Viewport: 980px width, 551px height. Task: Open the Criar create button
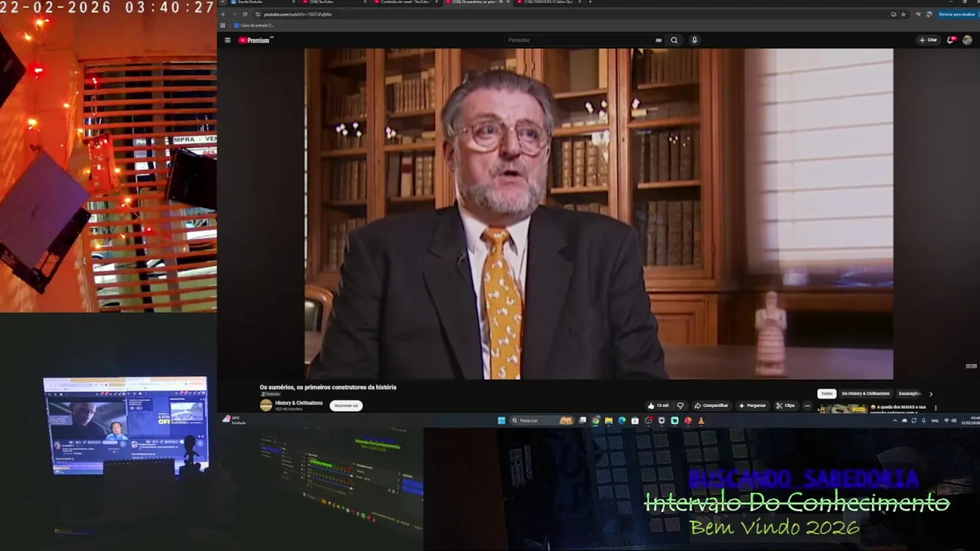(928, 40)
